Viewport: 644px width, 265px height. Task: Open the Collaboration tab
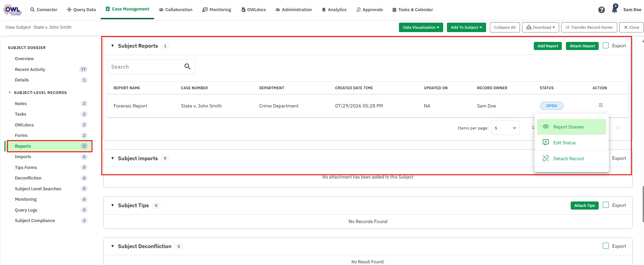(x=175, y=9)
